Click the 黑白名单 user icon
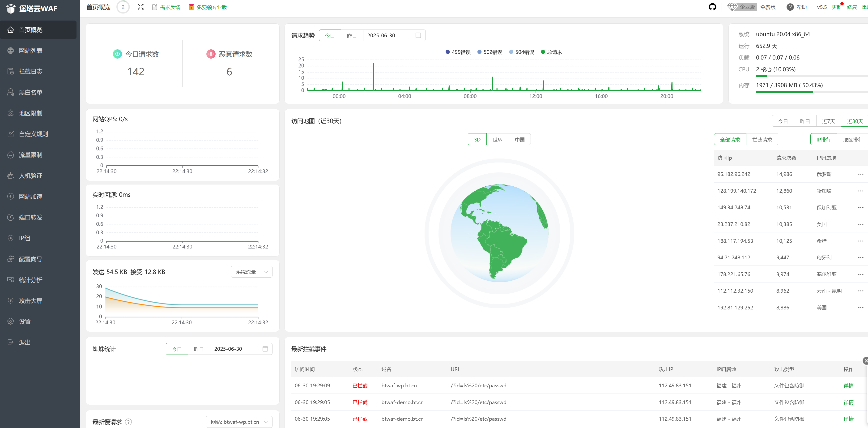868x428 pixels. coord(11,92)
